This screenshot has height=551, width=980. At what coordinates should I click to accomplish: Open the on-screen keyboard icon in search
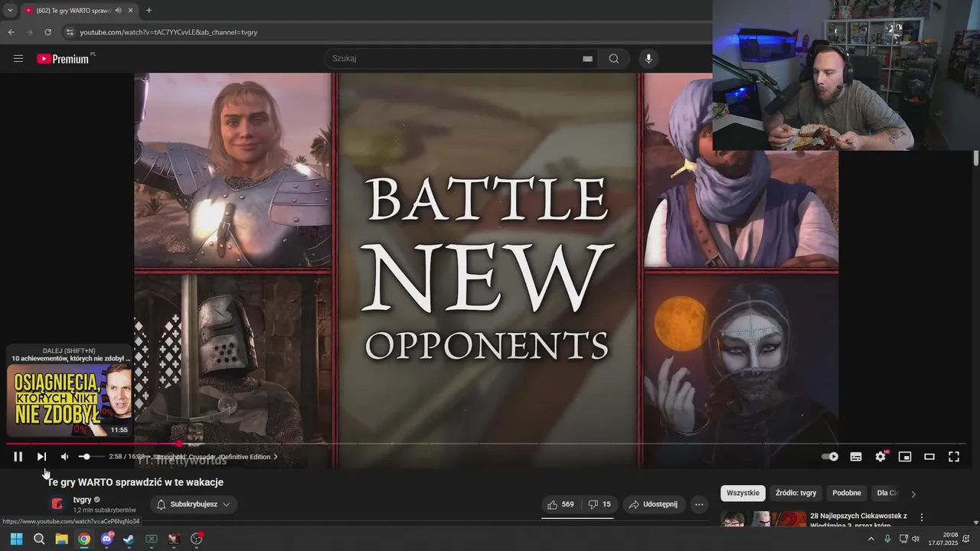(x=587, y=58)
